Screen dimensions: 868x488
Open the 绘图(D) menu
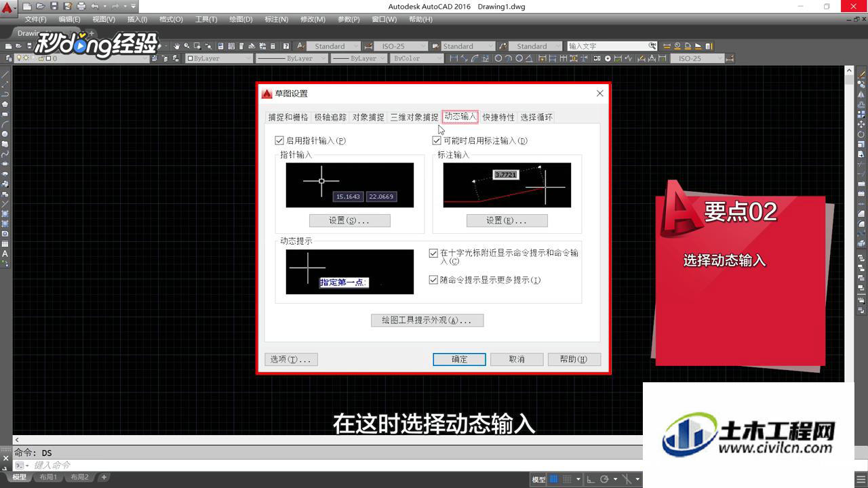click(241, 19)
